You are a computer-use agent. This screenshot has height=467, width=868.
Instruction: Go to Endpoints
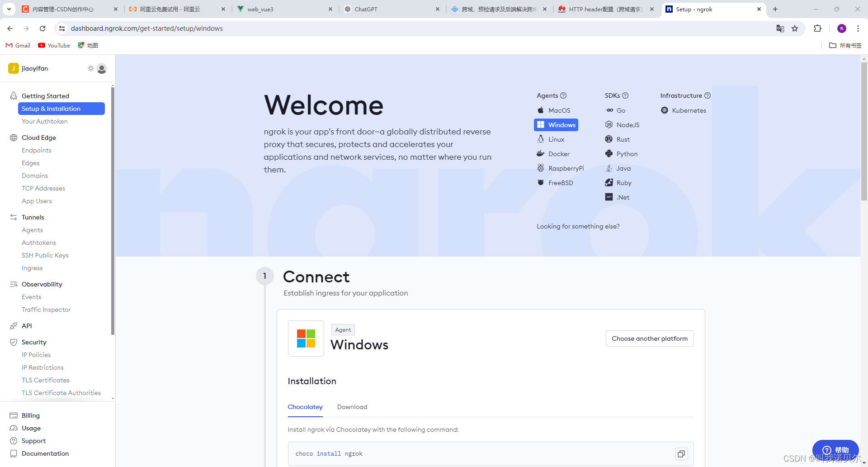click(37, 150)
